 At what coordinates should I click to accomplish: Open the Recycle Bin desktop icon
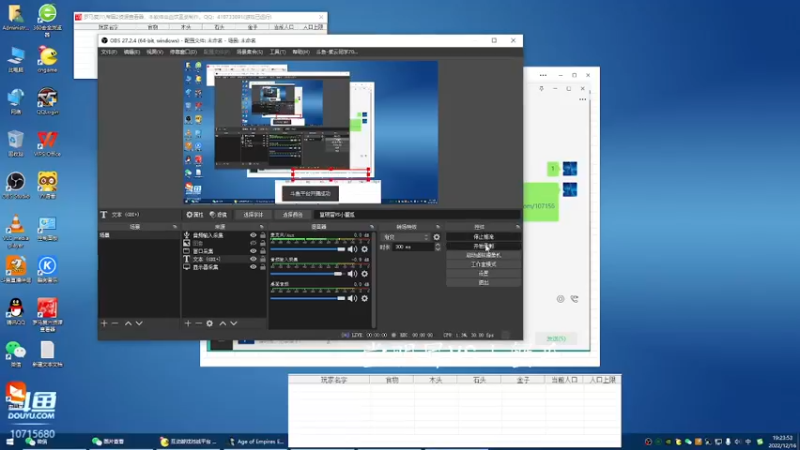point(16,143)
